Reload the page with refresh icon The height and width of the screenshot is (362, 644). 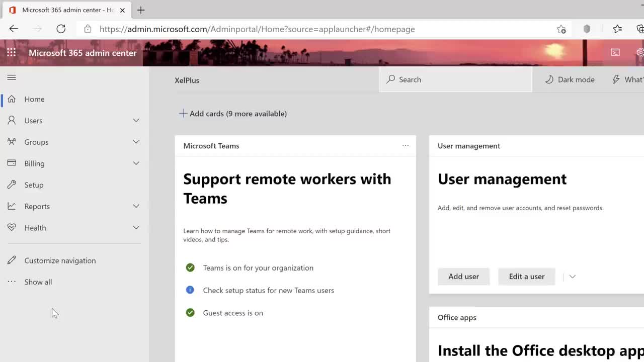pyautogui.click(x=61, y=29)
